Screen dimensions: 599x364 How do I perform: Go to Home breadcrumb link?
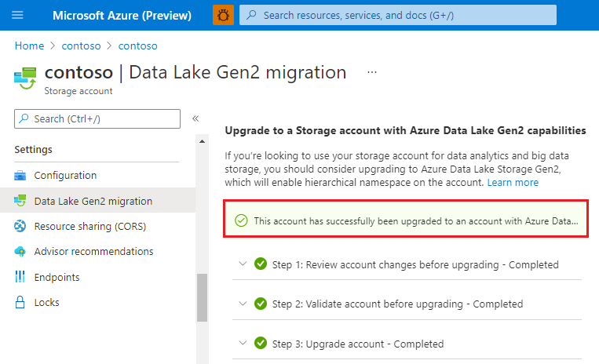[x=29, y=46]
